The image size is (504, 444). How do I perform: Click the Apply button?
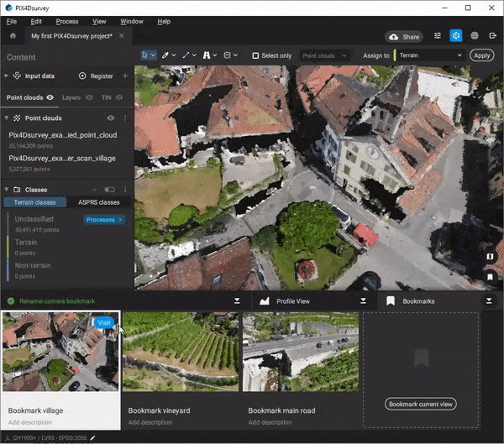coord(481,55)
